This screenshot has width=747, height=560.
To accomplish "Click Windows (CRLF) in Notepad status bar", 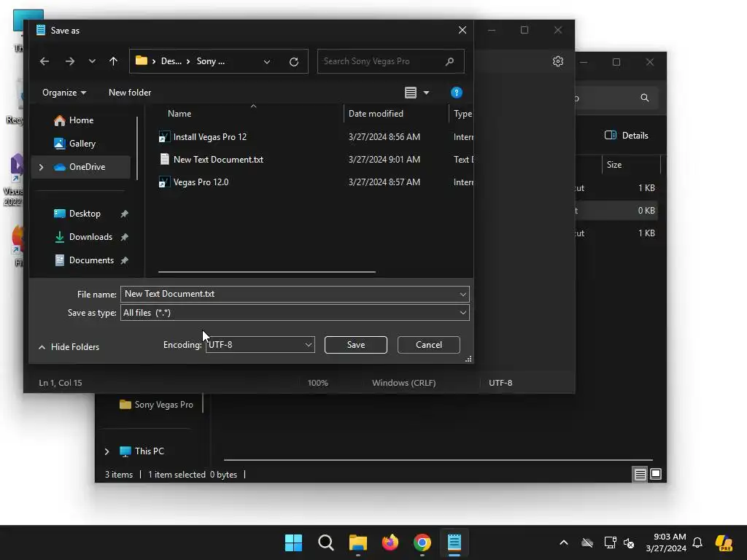I will tap(404, 383).
